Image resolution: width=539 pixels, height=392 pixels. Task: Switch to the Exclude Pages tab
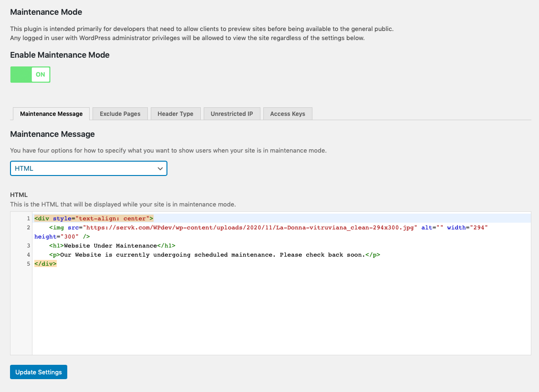click(x=120, y=113)
